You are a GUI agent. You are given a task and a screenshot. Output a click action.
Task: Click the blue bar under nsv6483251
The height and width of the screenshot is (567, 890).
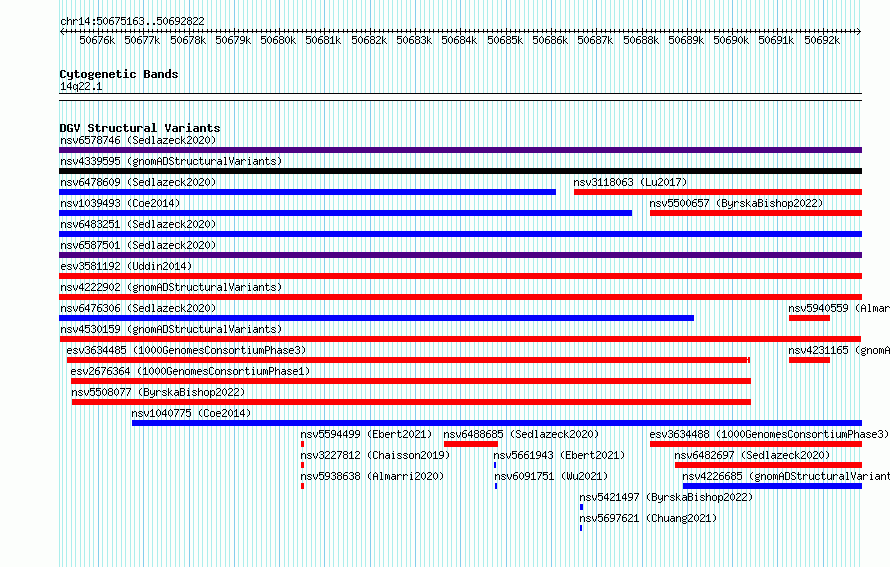pyautogui.click(x=460, y=234)
